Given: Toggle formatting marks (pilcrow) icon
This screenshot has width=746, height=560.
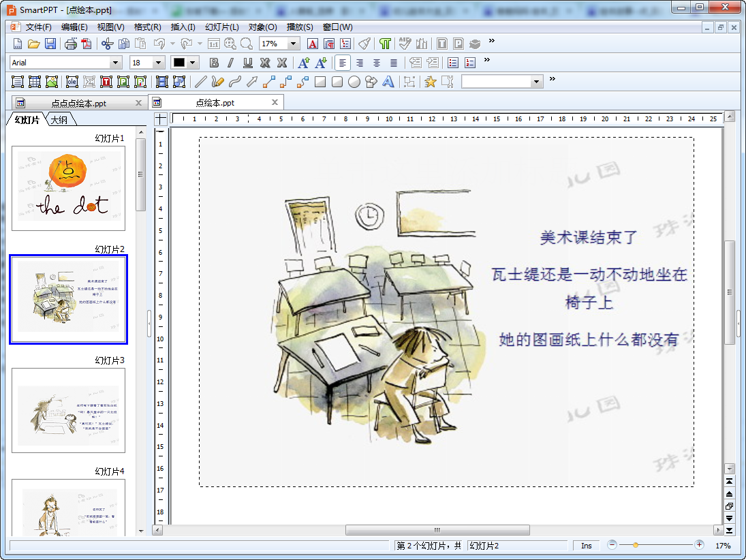Looking at the screenshot, I should pyautogui.click(x=385, y=44).
